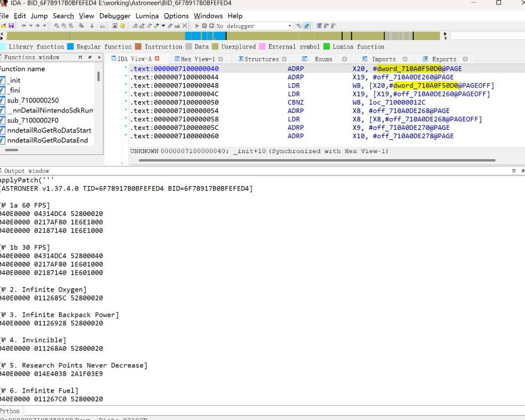
Task: Open the Lumina menu
Action: coord(146,16)
